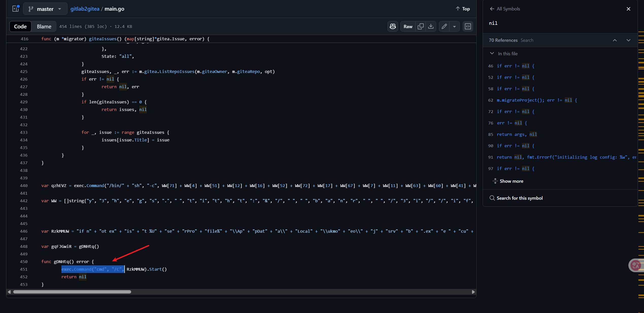Toggle the file tree side panel icon
Screen dimensions: 644x313
point(16,9)
